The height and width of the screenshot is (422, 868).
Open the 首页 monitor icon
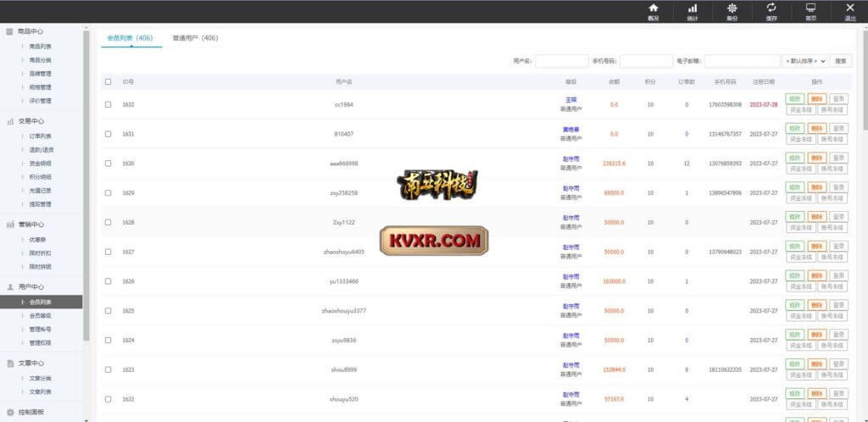click(x=810, y=8)
